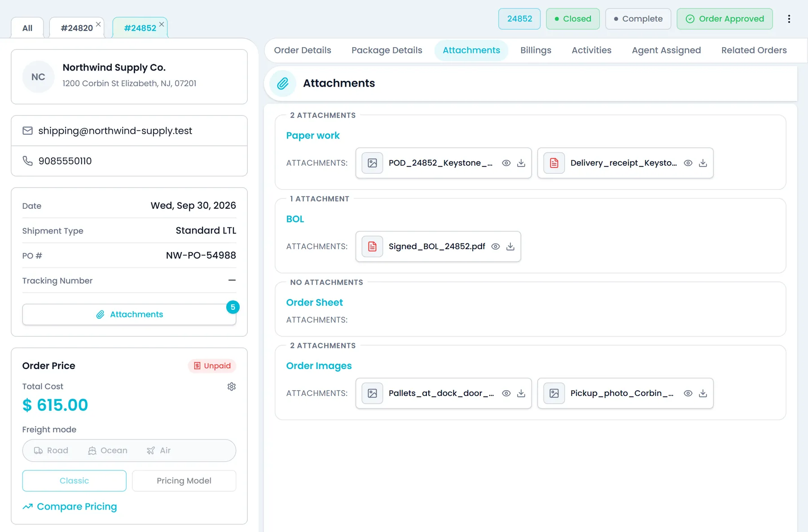The image size is (808, 532).
Task: Preview the Pickup_photo_Corbin image
Action: [x=688, y=393]
